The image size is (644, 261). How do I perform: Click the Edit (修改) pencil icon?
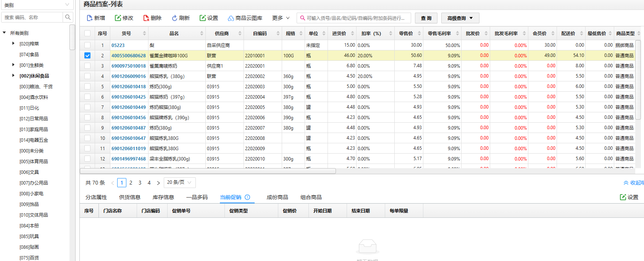118,18
